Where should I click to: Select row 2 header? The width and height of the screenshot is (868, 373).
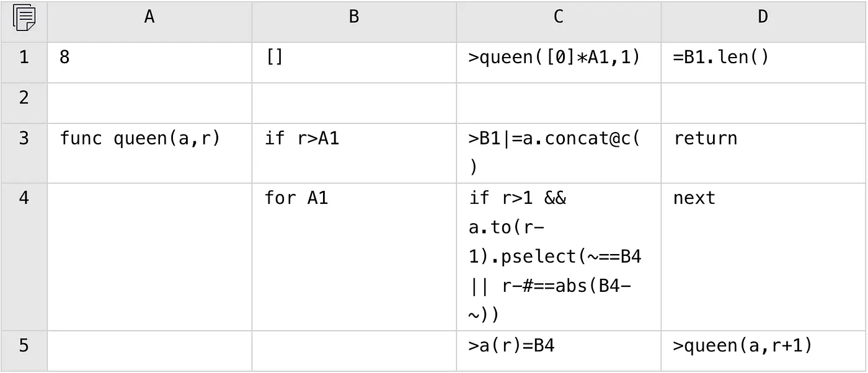pos(24,103)
